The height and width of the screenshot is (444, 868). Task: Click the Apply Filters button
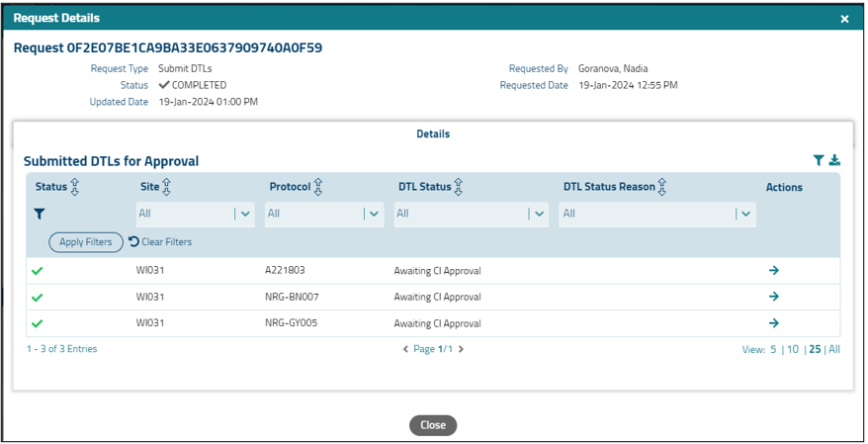pyautogui.click(x=86, y=242)
